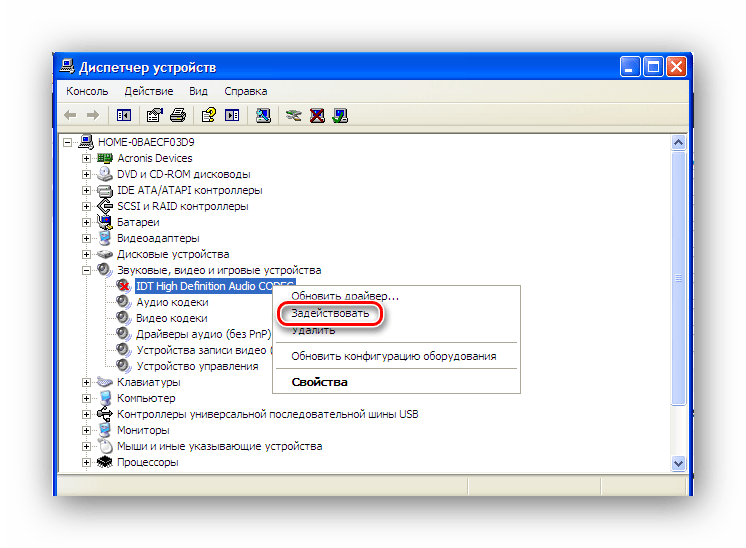Toggle the console tree pane icon

coord(124,115)
